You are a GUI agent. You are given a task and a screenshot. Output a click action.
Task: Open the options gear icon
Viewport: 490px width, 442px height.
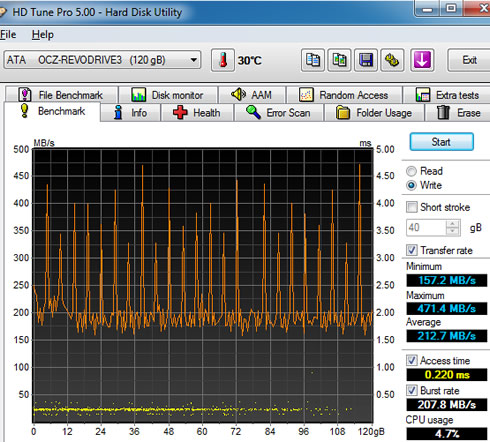click(x=392, y=60)
